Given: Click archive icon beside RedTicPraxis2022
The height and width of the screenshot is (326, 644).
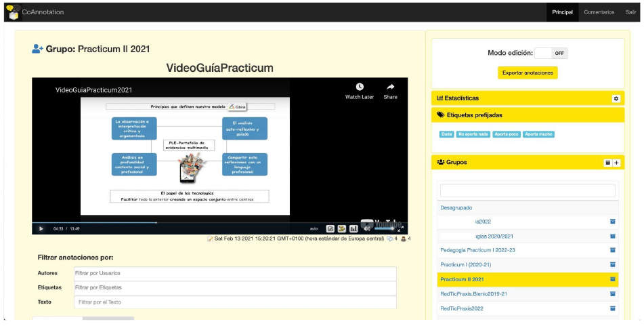Looking at the screenshot, I should tap(612, 308).
